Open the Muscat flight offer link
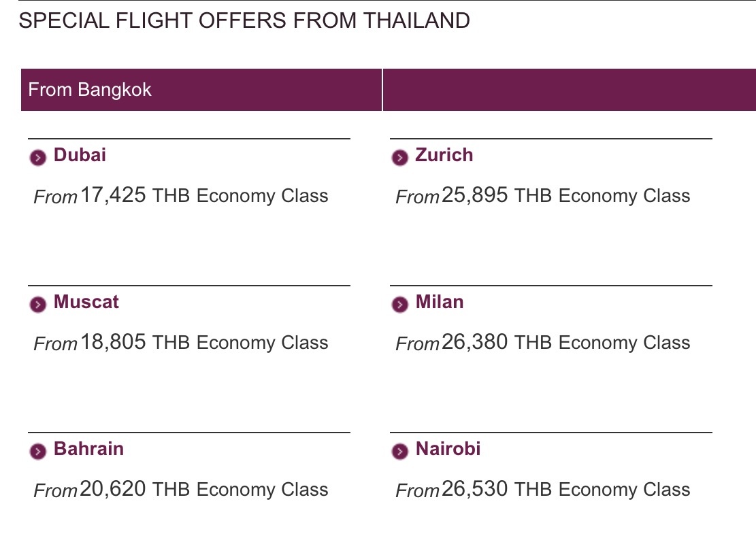756x540 pixels. click(x=86, y=302)
